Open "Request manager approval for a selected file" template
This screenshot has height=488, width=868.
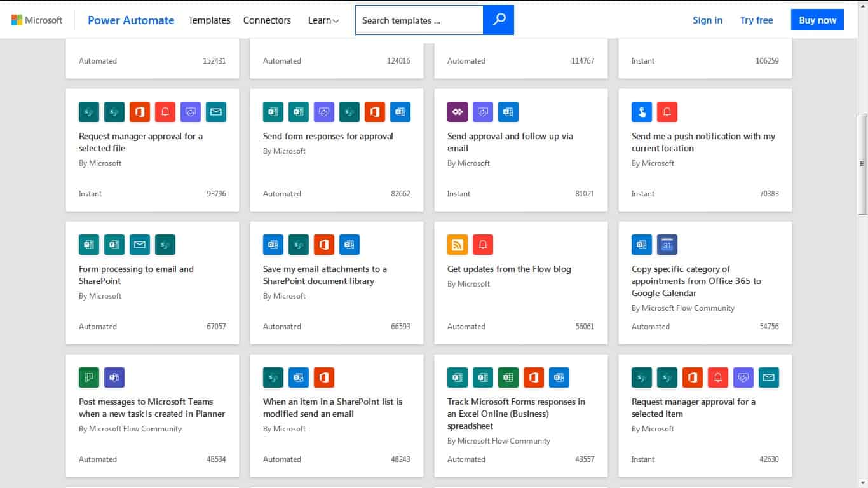[140, 142]
